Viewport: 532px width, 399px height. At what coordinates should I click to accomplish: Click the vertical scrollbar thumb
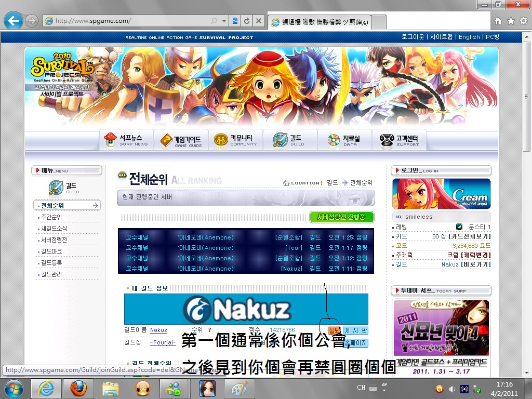[x=527, y=96]
